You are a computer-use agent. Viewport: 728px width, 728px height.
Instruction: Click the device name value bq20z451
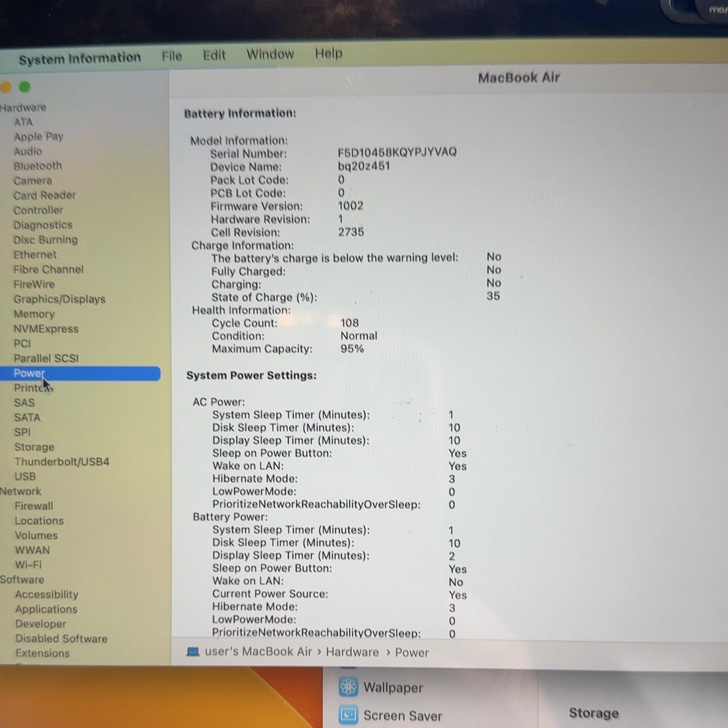[364, 166]
